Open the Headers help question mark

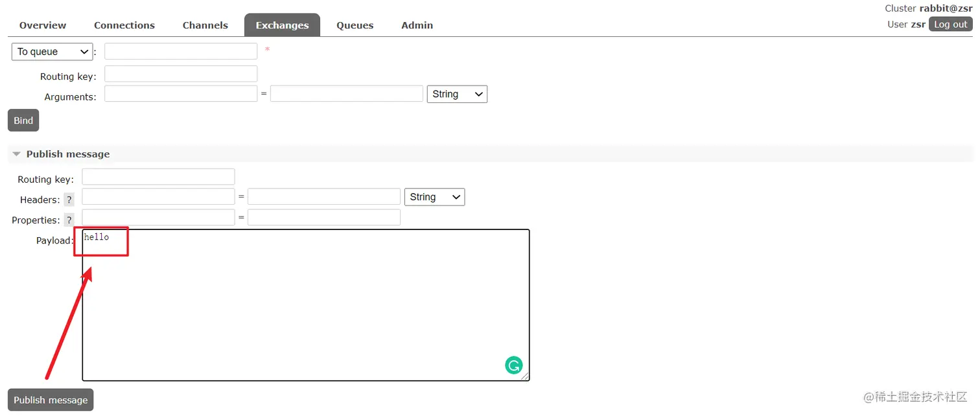point(69,200)
